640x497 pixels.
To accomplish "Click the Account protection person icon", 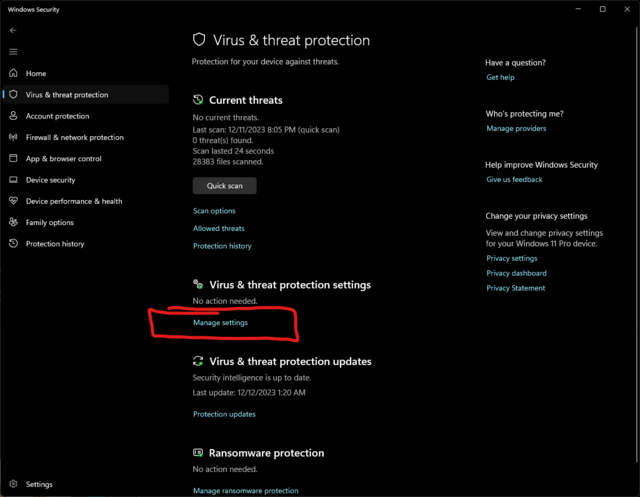I will pyautogui.click(x=13, y=116).
